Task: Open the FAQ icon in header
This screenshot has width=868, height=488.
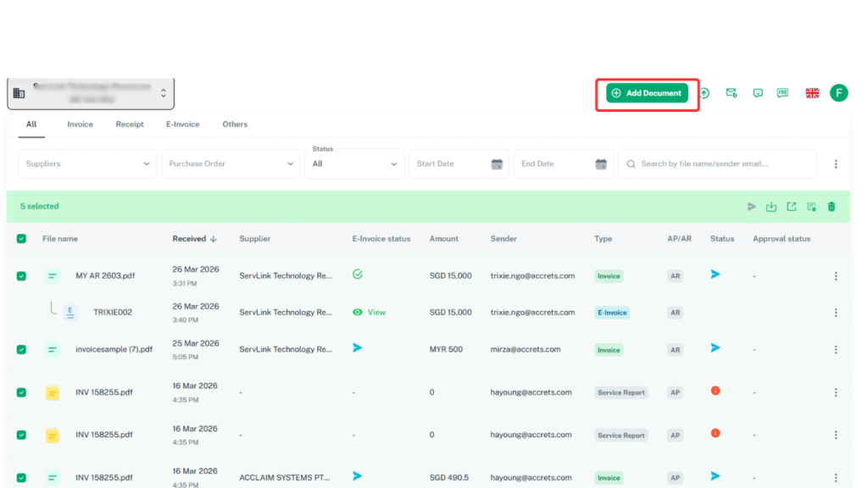Action: (x=782, y=93)
